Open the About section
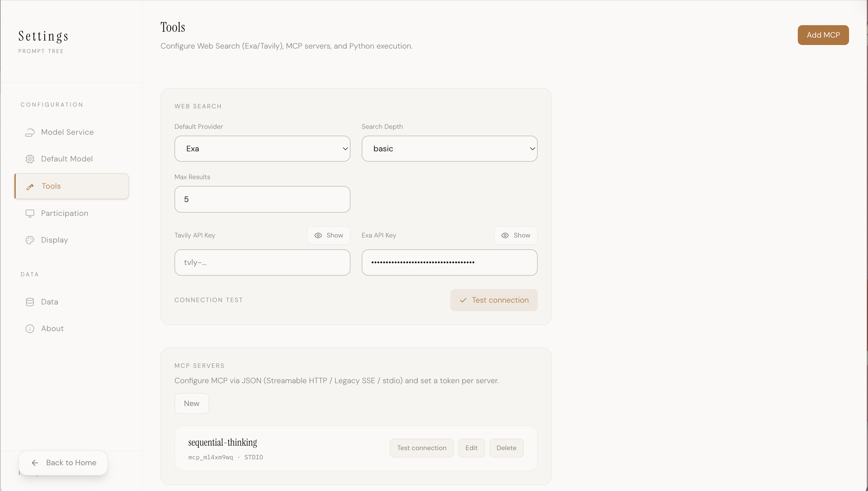This screenshot has width=868, height=491. point(71,328)
